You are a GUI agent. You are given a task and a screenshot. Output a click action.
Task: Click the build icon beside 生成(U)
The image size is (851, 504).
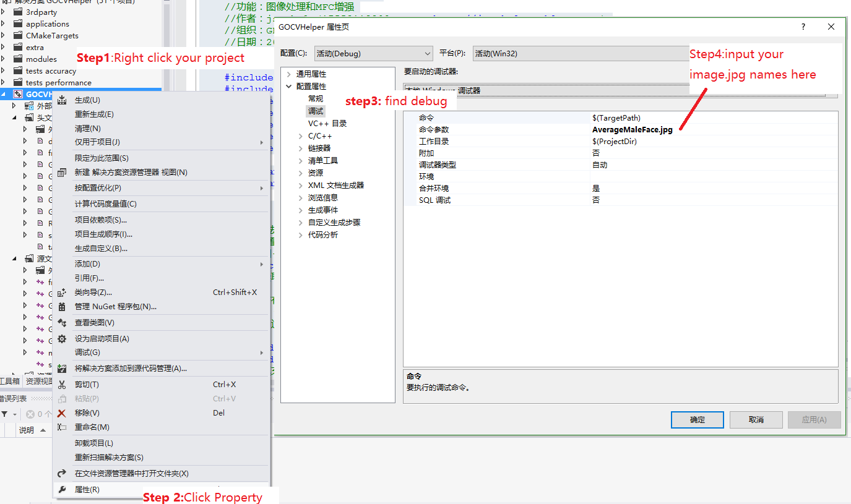(x=62, y=100)
